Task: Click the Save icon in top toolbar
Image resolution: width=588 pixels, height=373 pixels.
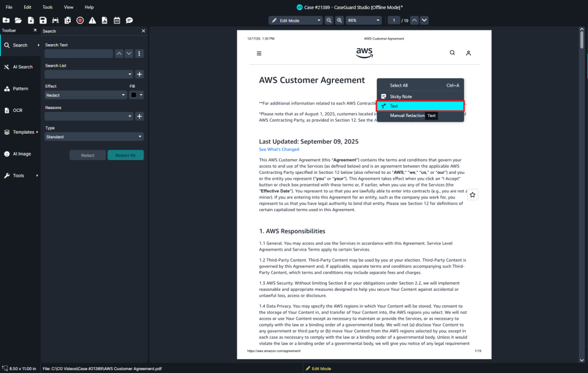Action: [43, 20]
